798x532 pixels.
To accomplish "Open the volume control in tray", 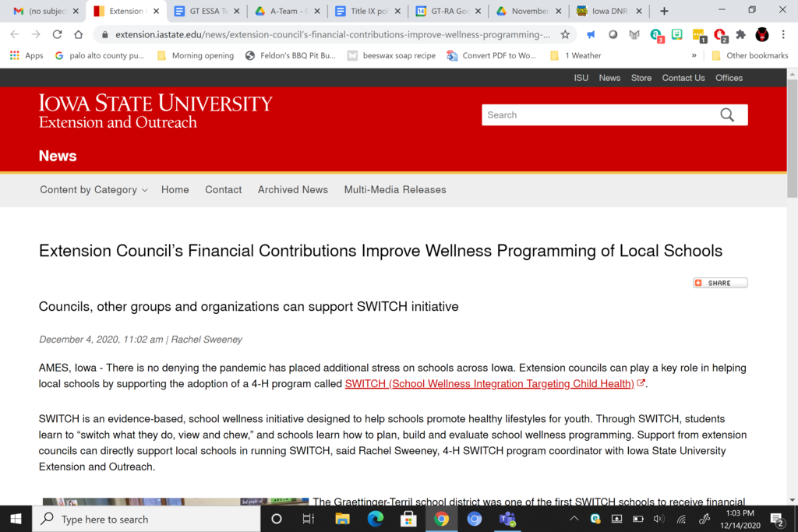I will point(659,519).
